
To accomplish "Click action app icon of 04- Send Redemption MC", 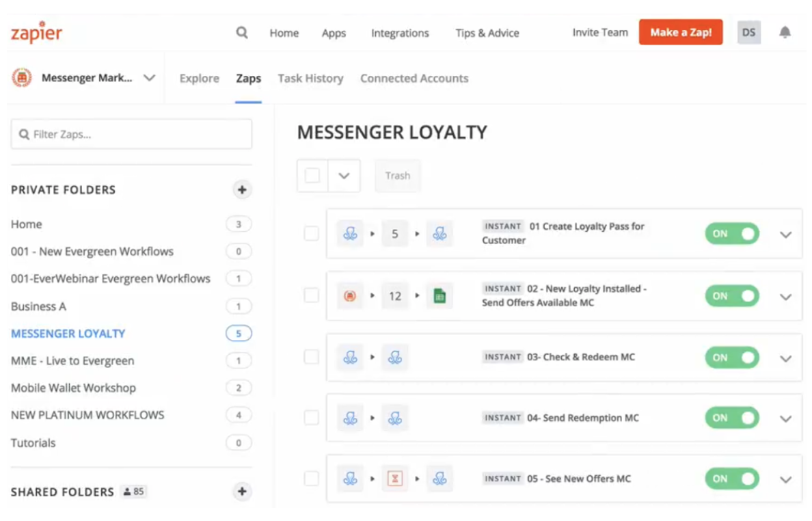I will (x=394, y=418).
